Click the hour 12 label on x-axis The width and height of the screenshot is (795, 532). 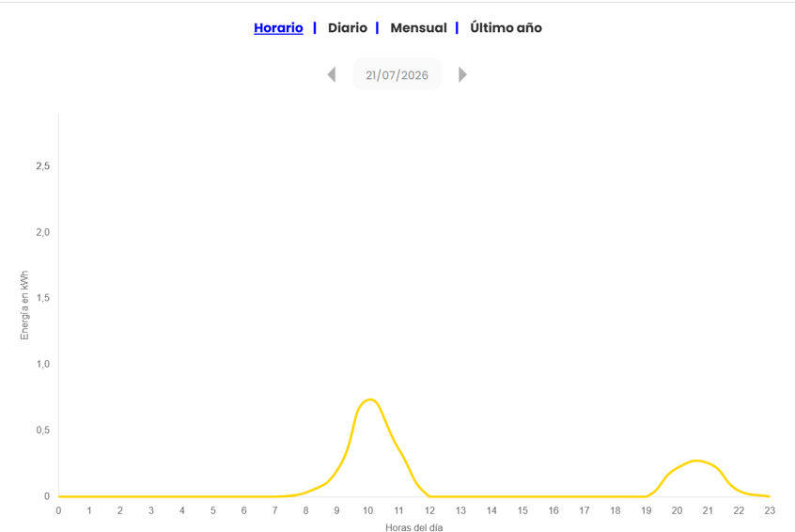click(429, 510)
